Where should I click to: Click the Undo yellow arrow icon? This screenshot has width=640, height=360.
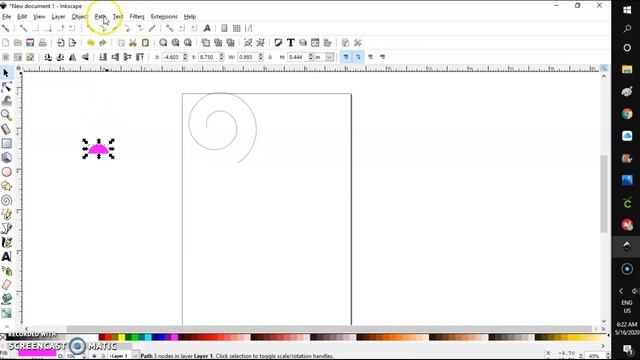[90, 42]
